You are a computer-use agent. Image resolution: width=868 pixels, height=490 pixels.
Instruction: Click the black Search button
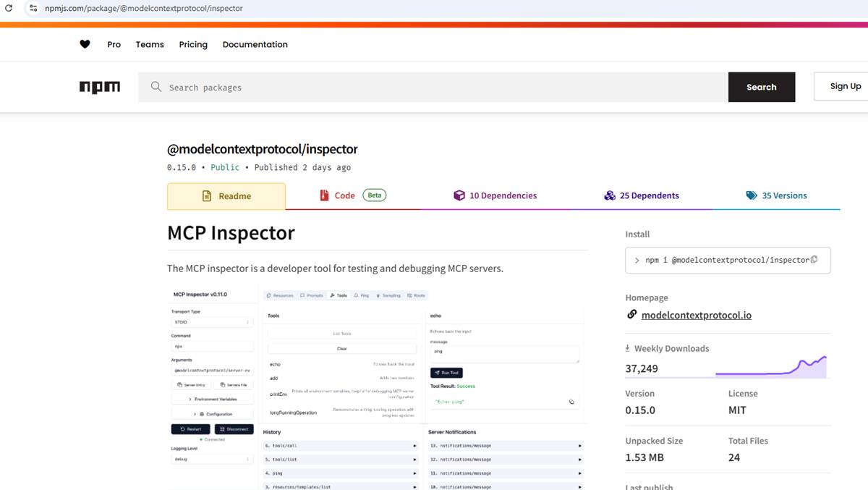click(762, 87)
